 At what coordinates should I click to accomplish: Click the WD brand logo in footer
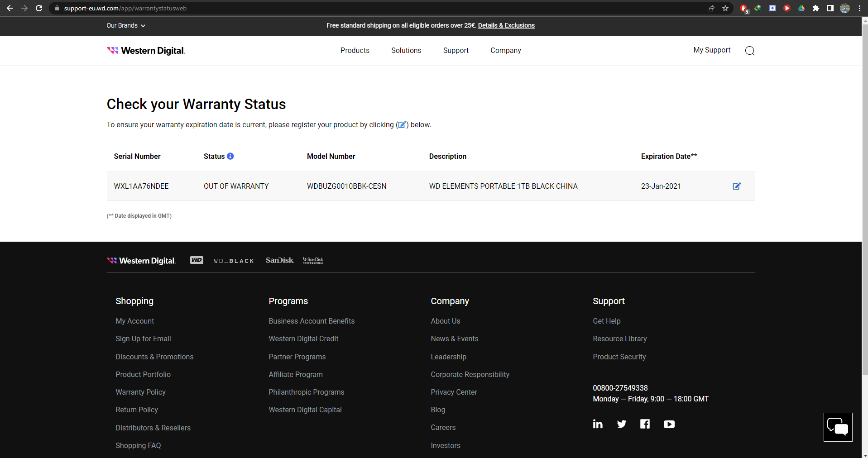[197, 260]
